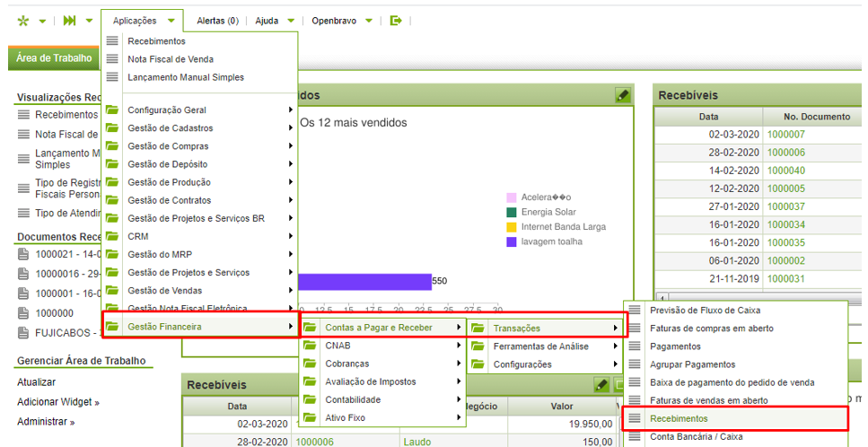Click the purple bar labeled 550
Image resolution: width=868 pixels, height=447 pixels.
(x=364, y=282)
